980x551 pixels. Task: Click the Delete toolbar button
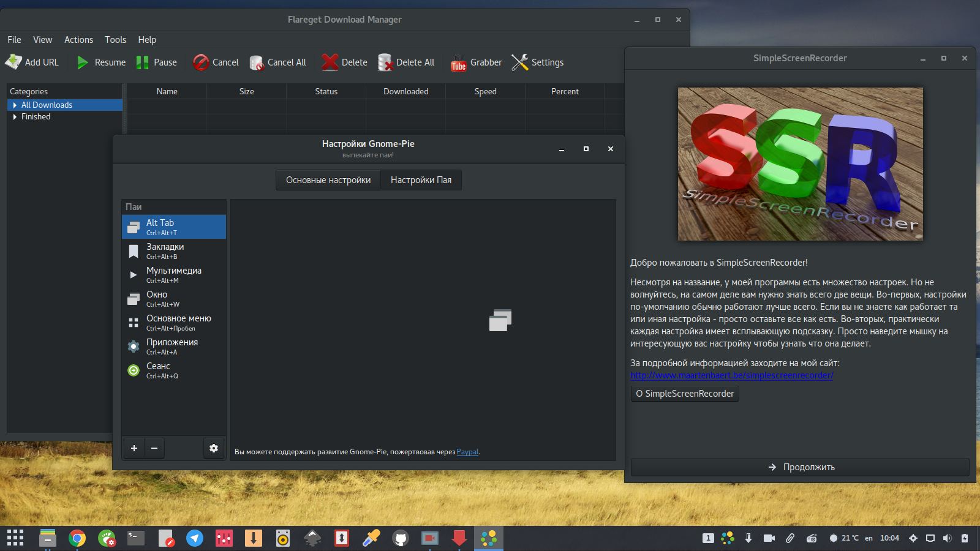pyautogui.click(x=344, y=62)
